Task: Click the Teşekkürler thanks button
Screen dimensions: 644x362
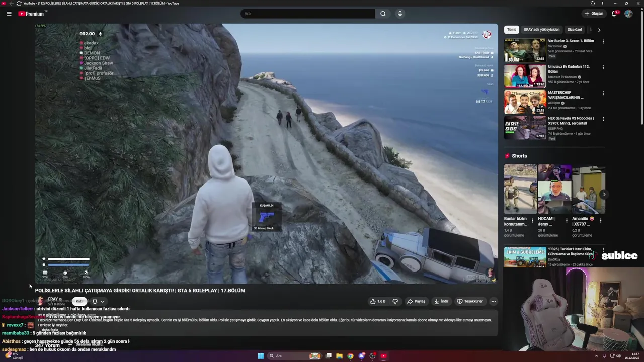Action: [x=470, y=301]
